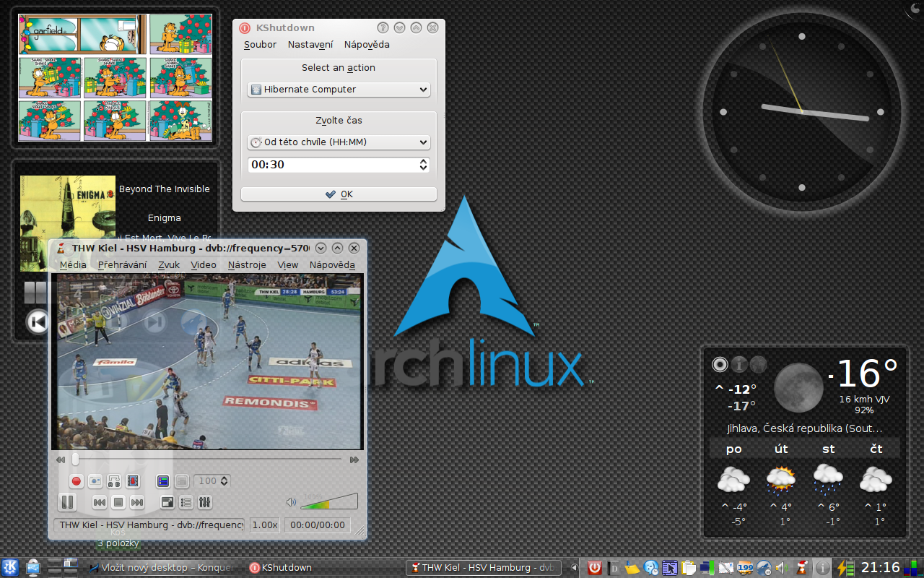
Task: Click the paused Amarok wolf tray icon
Action: point(764,568)
